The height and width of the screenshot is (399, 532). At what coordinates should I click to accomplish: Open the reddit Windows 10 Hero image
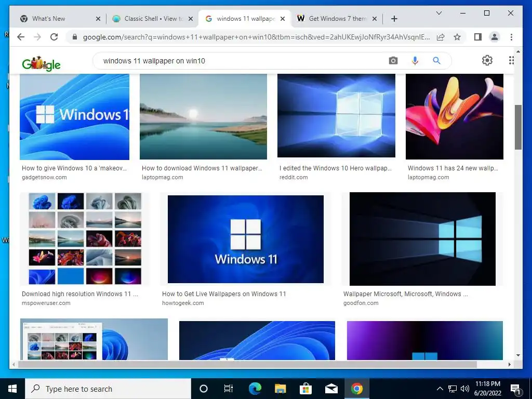336,116
